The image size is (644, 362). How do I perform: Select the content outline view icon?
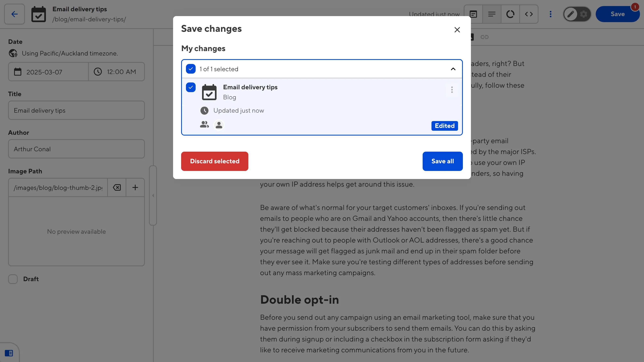tap(492, 14)
